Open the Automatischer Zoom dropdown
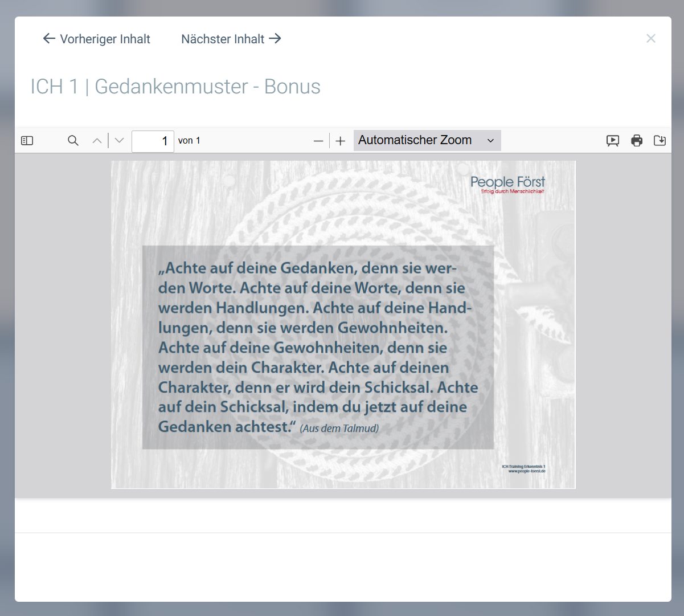Screen dimensions: 684x616 pos(427,140)
